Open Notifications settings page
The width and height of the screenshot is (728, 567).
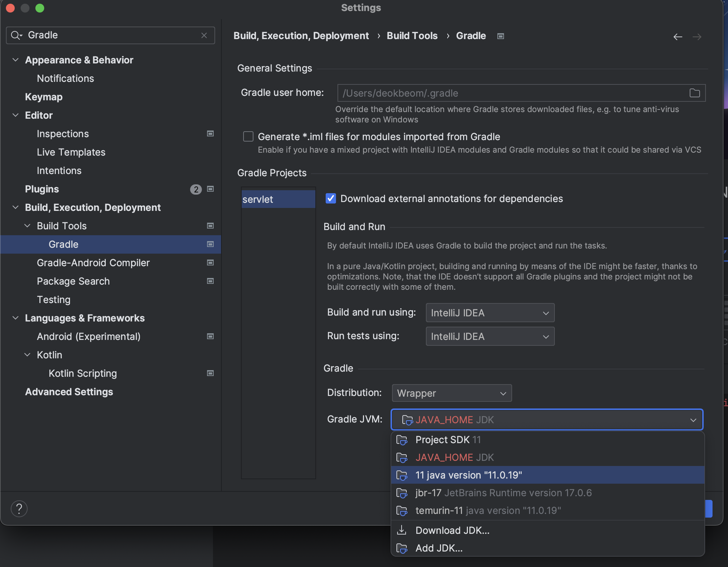[x=65, y=78]
